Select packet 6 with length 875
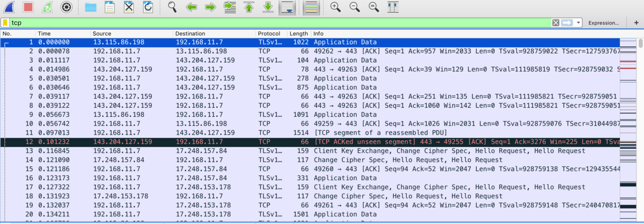This screenshot has height=224, width=644. [x=310, y=87]
